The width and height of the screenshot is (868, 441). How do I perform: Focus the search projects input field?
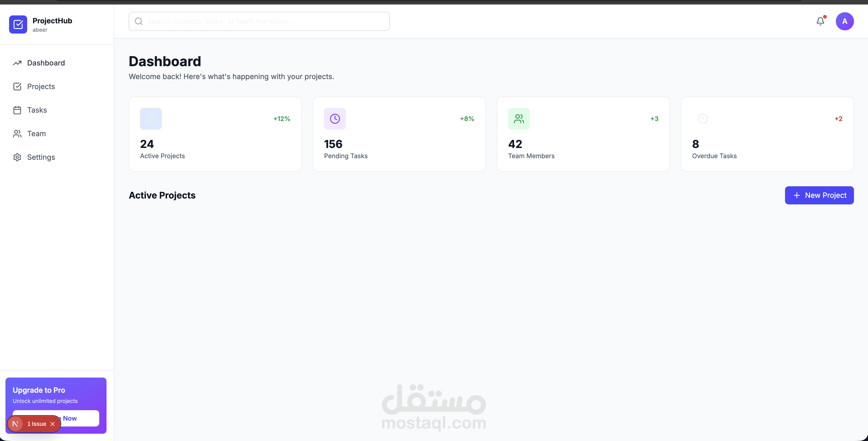[x=259, y=21]
